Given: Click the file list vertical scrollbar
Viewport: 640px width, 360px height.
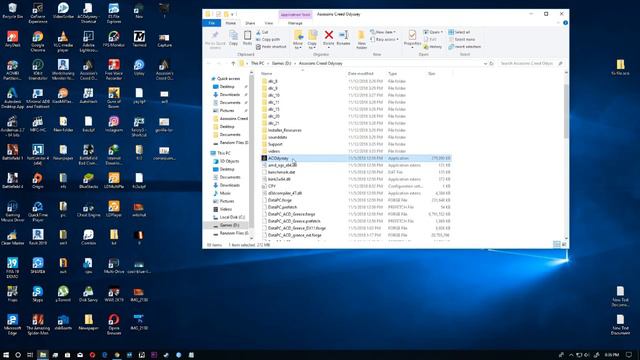Looking at the screenshot, I should (566, 110).
